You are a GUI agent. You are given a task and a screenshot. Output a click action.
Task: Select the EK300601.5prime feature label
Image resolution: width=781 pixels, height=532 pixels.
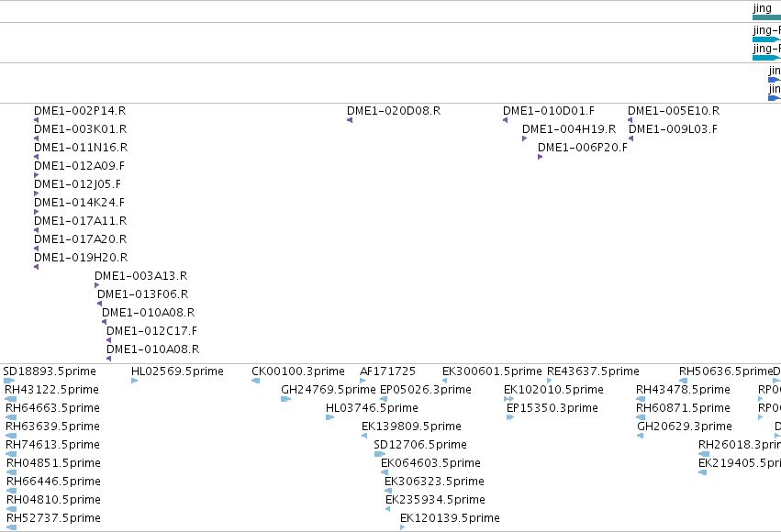492,371
